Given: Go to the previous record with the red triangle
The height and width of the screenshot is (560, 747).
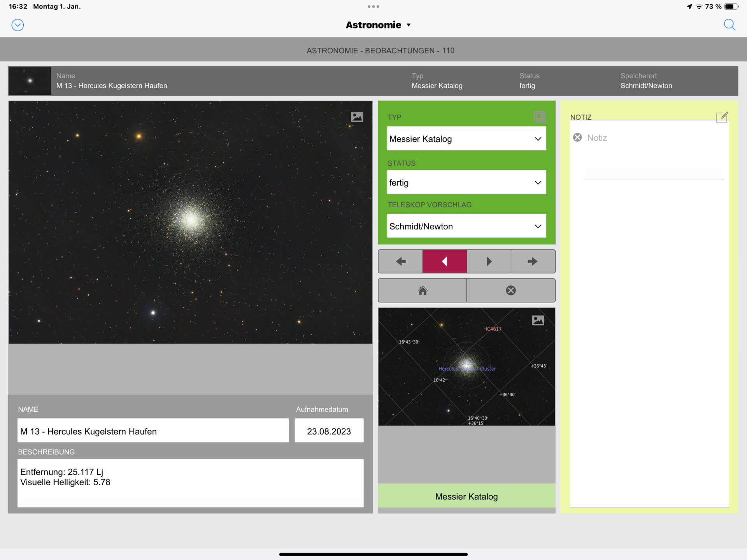Looking at the screenshot, I should coord(445,261).
